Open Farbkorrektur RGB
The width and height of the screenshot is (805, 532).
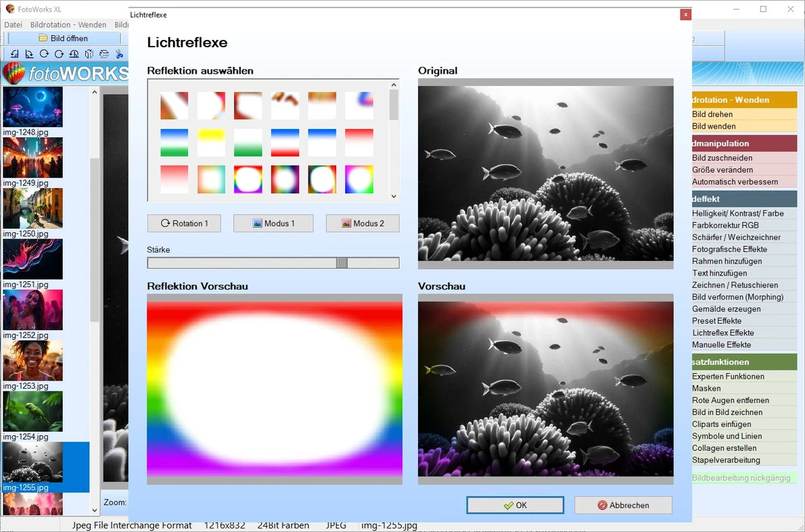744,225
